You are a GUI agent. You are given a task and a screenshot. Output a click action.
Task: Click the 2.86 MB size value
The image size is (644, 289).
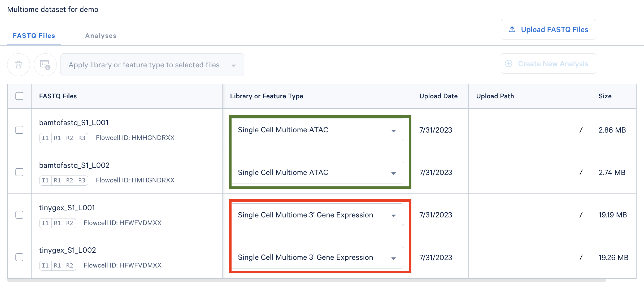612,130
